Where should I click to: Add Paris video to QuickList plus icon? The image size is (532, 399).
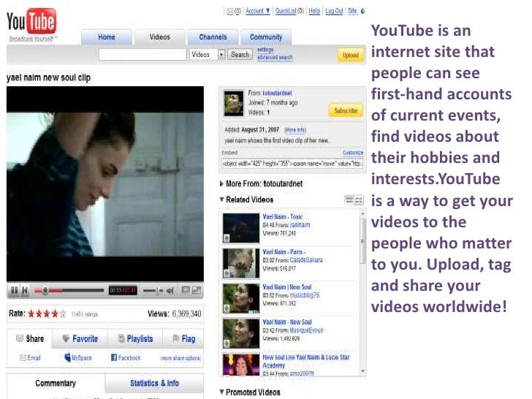tap(227, 273)
